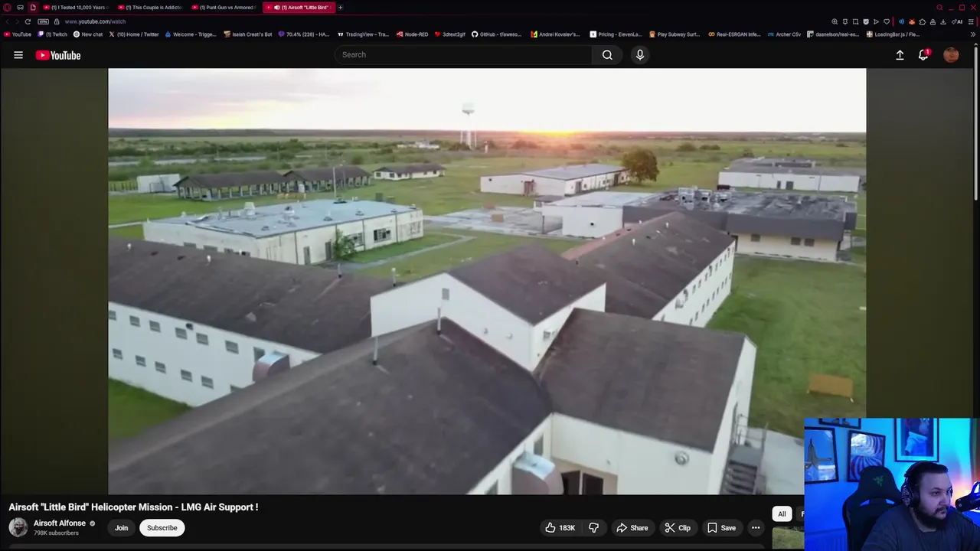
Task: Open the workspaces icon beside the Opera logo
Action: point(21,8)
